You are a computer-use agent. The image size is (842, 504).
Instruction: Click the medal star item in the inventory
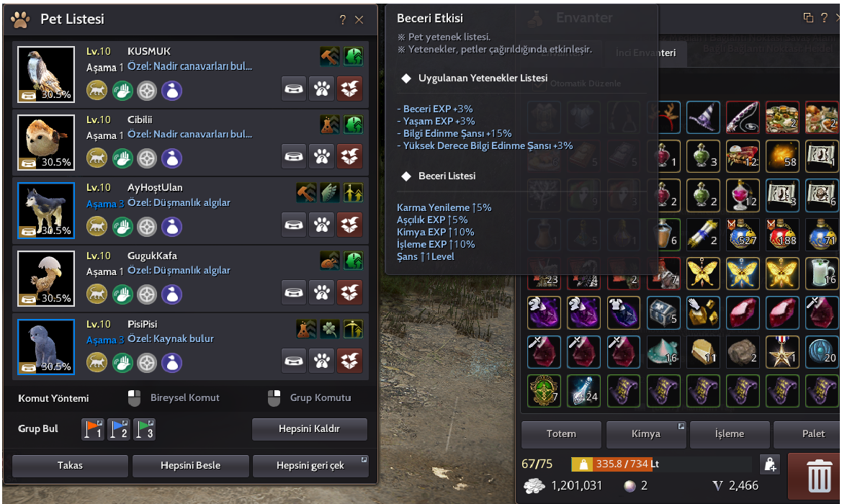coord(782,352)
